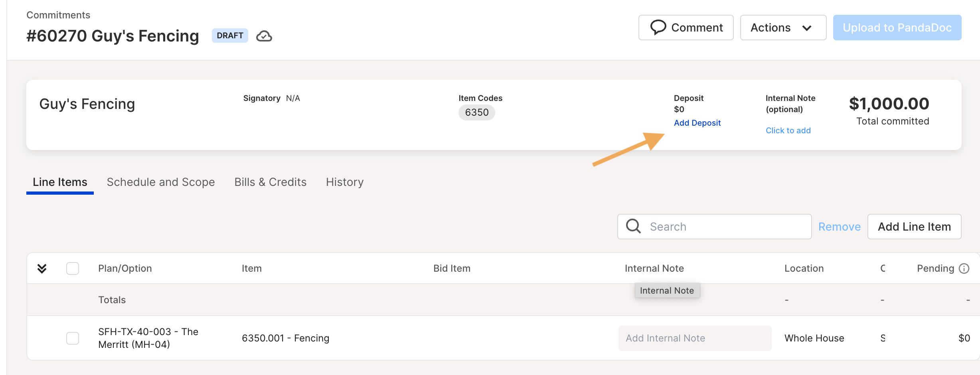Focus the Add Internal Note field
Image resolution: width=980 pixels, height=375 pixels.
pyautogui.click(x=695, y=338)
